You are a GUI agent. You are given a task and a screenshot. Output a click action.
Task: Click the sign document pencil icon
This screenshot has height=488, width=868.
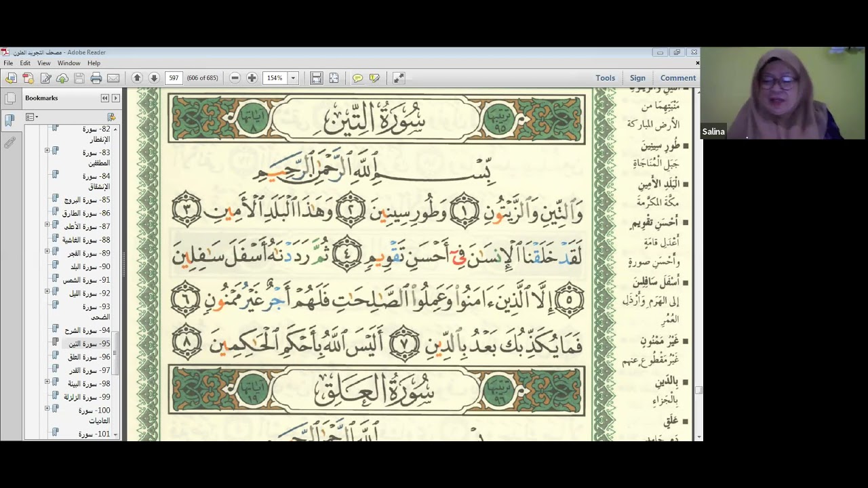(45, 79)
